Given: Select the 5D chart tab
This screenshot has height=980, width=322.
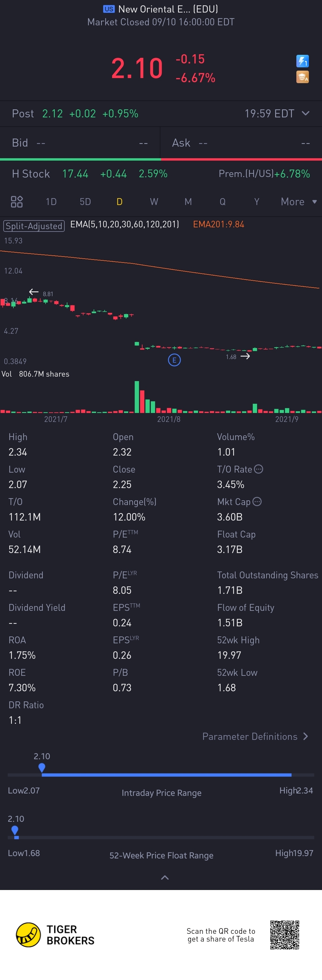Looking at the screenshot, I should click(x=85, y=202).
